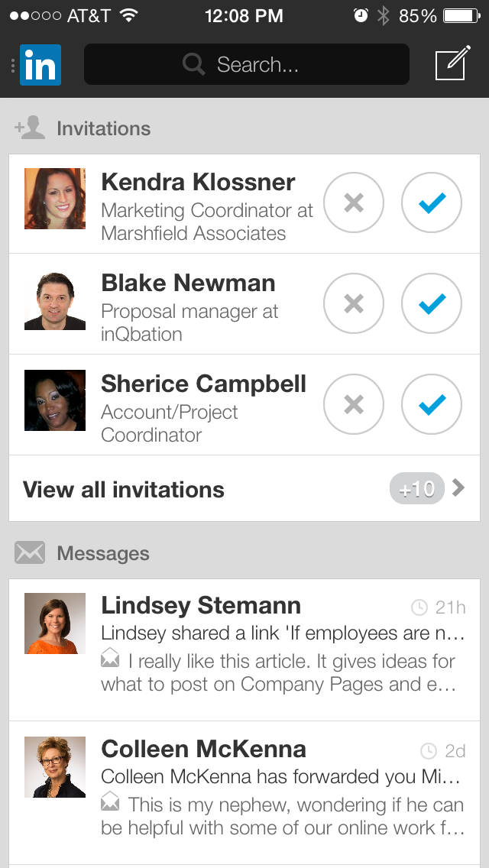Viewport: 489px width, 868px height.
Task: Open Kendra Klossner's profile photo
Action: point(55,199)
